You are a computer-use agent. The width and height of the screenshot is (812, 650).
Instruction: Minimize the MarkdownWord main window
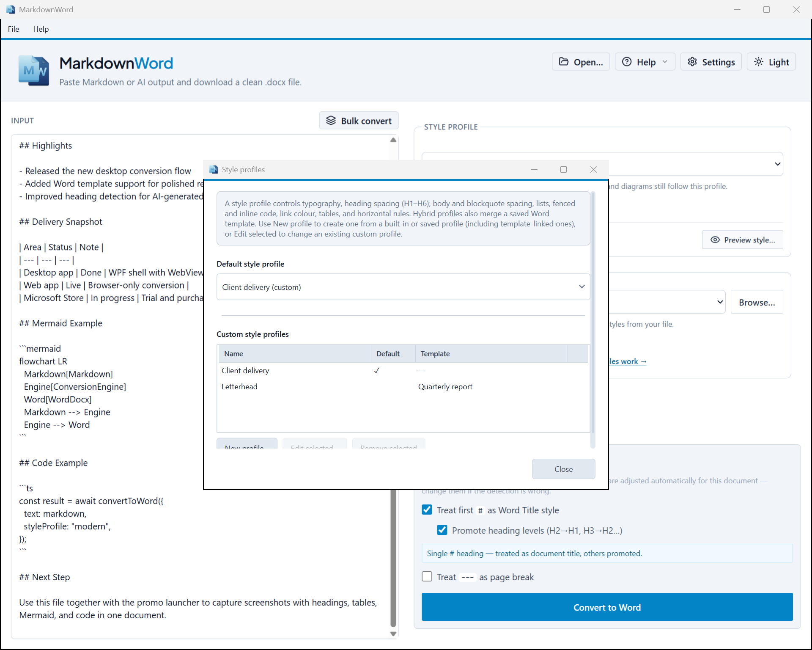738,9
